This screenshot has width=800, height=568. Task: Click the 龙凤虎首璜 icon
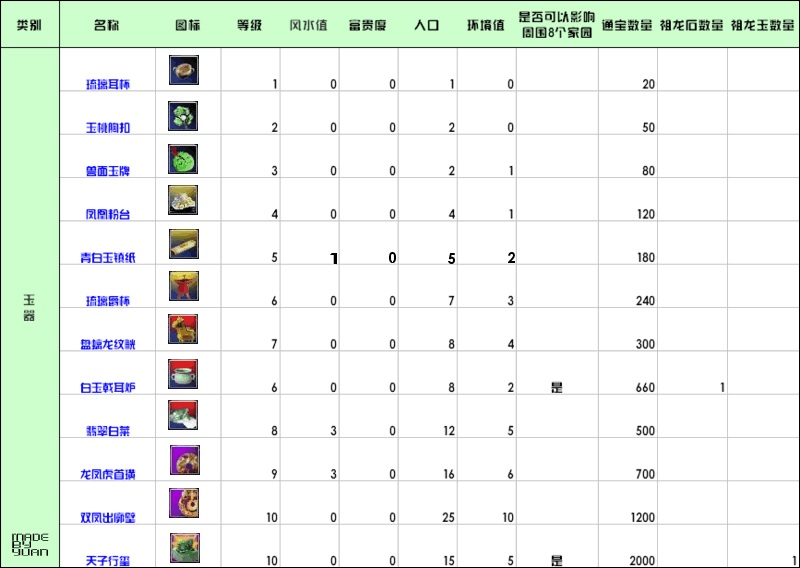(x=185, y=460)
